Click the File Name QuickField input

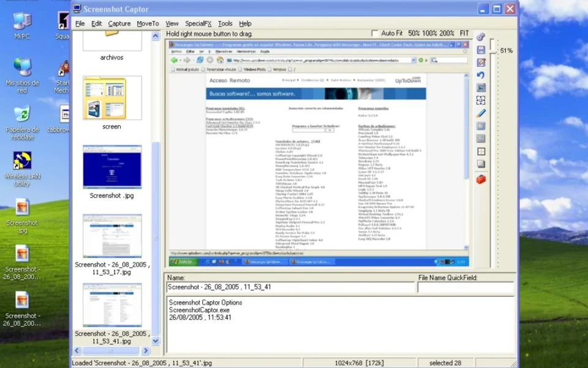click(x=466, y=287)
